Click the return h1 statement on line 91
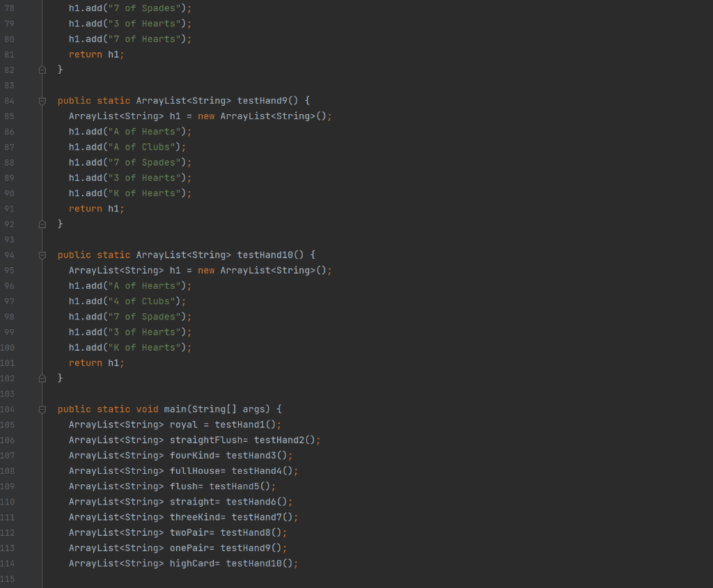The height and width of the screenshot is (588, 713). point(96,208)
